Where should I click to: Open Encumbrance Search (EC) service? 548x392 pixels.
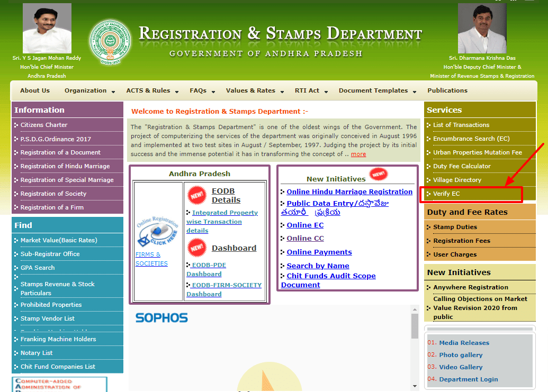[471, 139]
